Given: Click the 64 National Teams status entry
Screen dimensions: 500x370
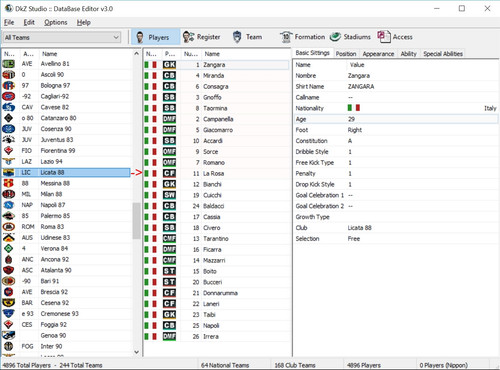Looking at the screenshot, I should tap(225, 365).
